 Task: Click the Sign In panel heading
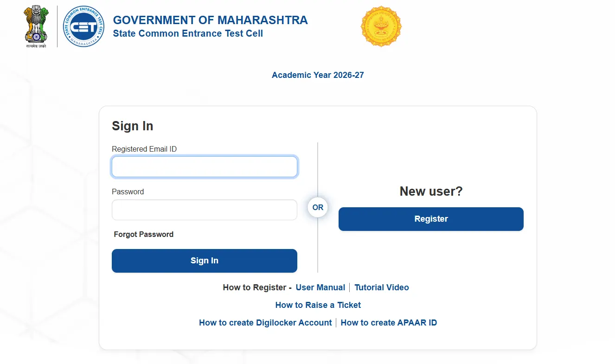132,126
